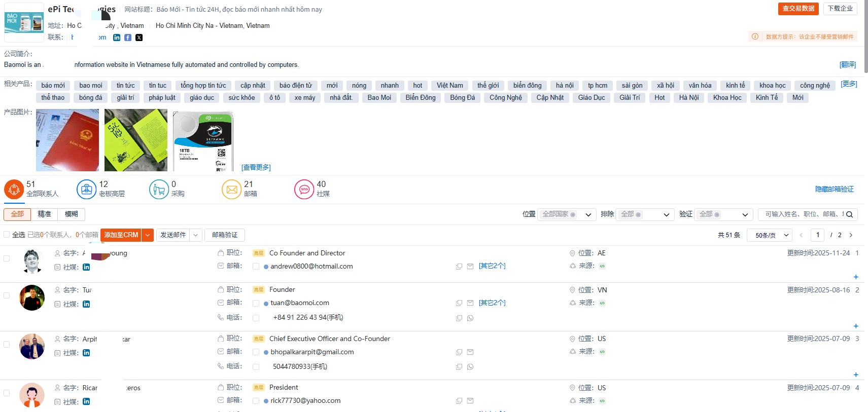Click the 查交易数据 button
The height and width of the screenshot is (412, 868).
coord(798,9)
